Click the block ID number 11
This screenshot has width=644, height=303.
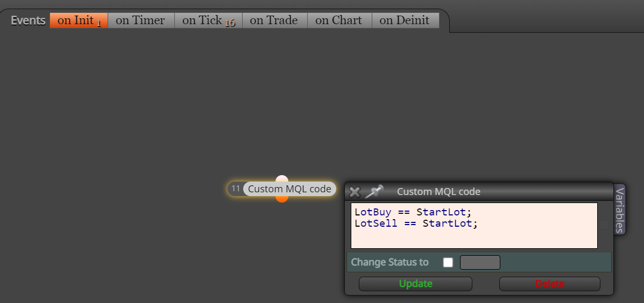pyautogui.click(x=235, y=189)
